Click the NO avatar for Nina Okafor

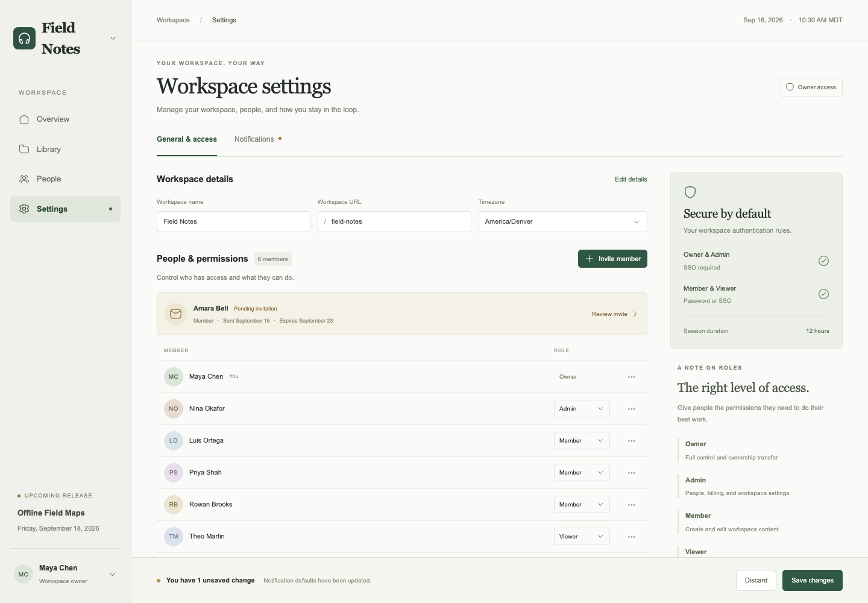click(174, 409)
